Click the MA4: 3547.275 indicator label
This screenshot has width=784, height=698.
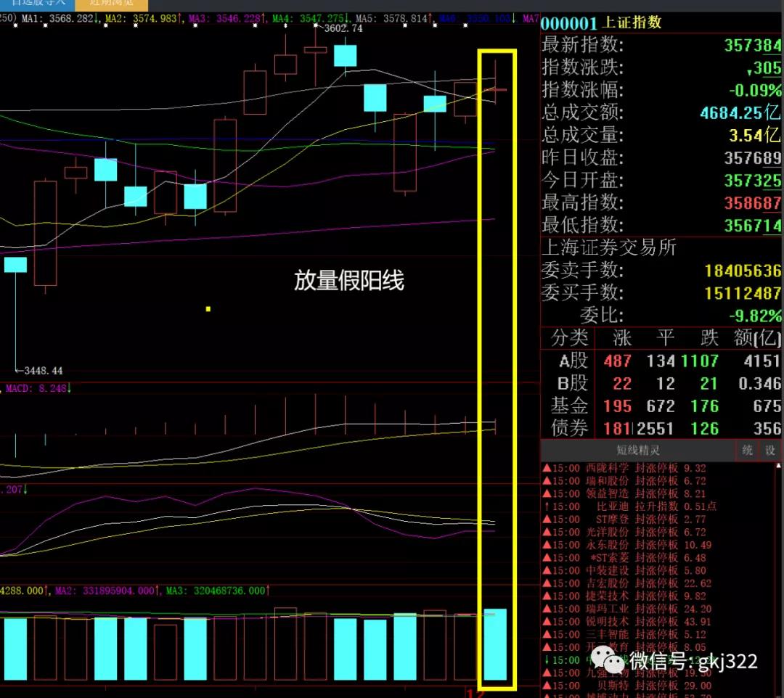[311, 18]
